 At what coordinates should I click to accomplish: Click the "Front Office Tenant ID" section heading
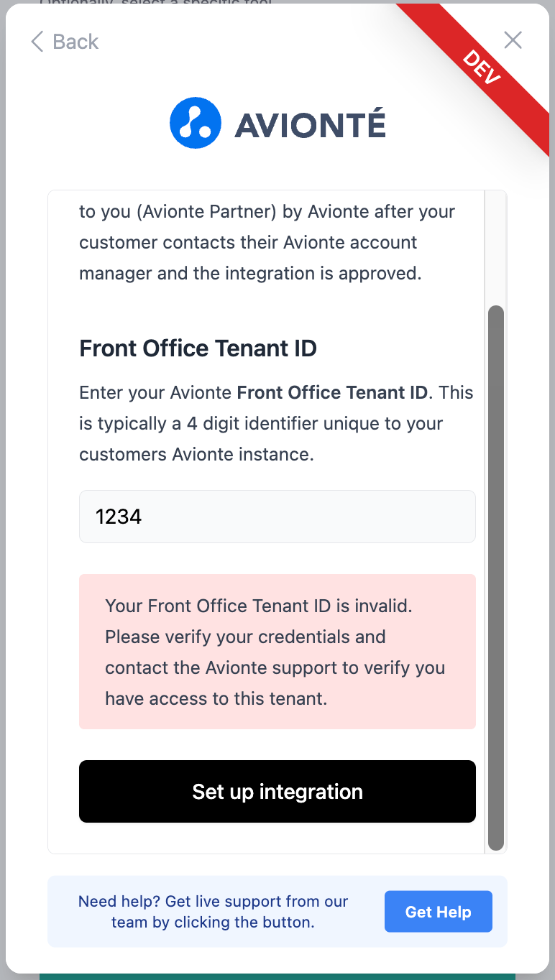coord(198,348)
